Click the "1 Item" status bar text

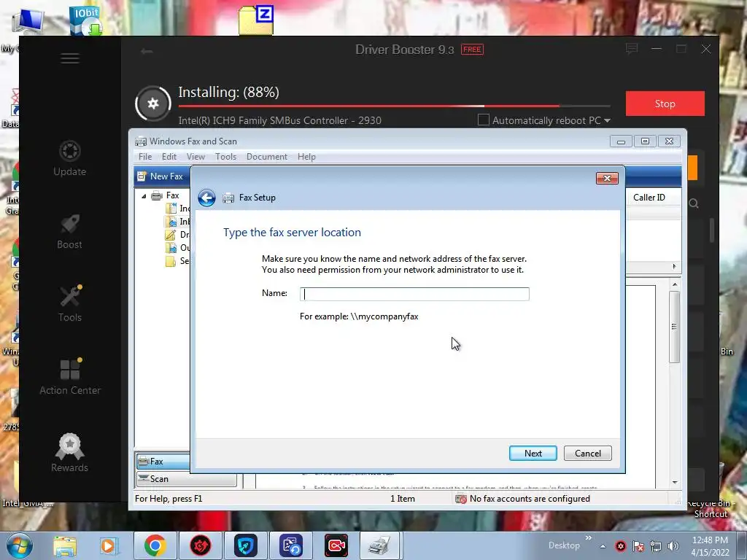pyautogui.click(x=403, y=499)
